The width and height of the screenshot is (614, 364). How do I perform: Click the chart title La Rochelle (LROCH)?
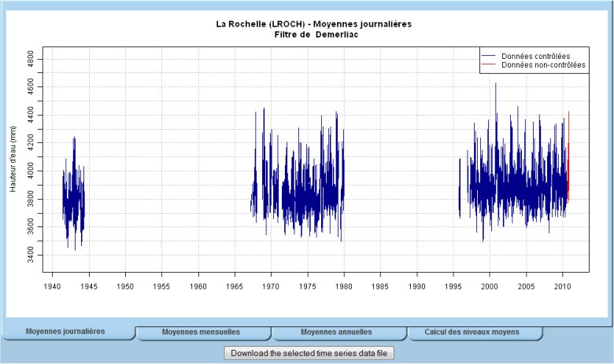tap(313, 24)
